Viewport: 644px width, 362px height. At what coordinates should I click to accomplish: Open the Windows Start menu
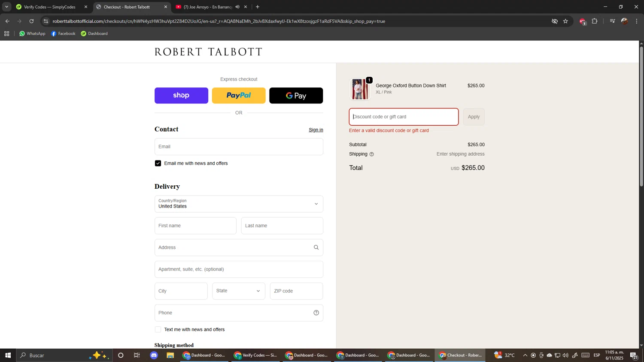click(8, 355)
